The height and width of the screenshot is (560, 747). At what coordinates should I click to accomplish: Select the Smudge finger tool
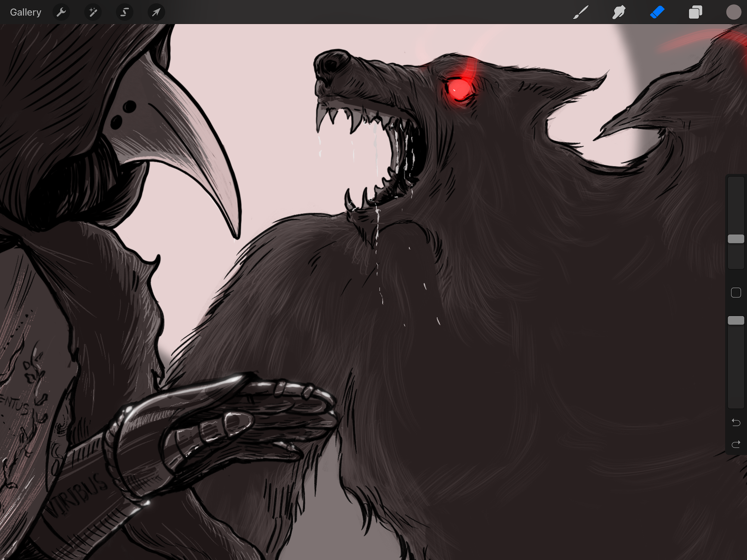619,12
